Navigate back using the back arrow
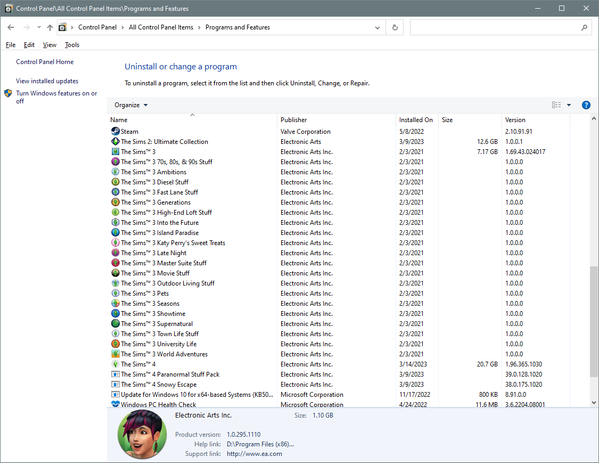 pyautogui.click(x=11, y=28)
